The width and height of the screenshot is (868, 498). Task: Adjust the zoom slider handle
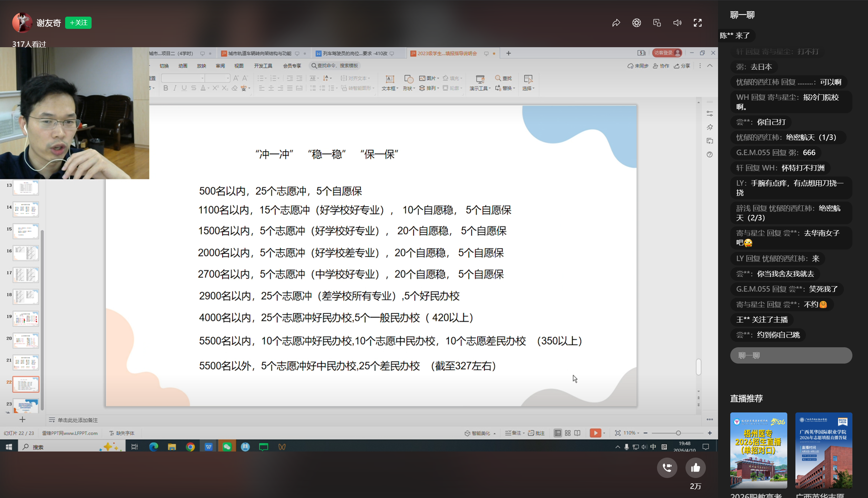coord(678,433)
